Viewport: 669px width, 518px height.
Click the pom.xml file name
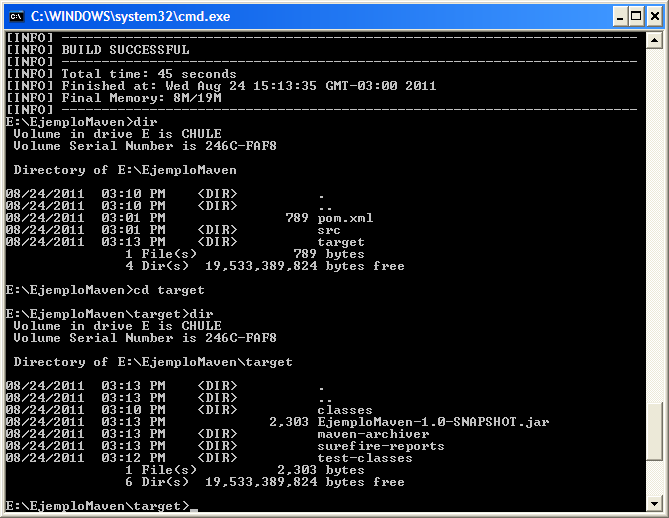click(345, 218)
